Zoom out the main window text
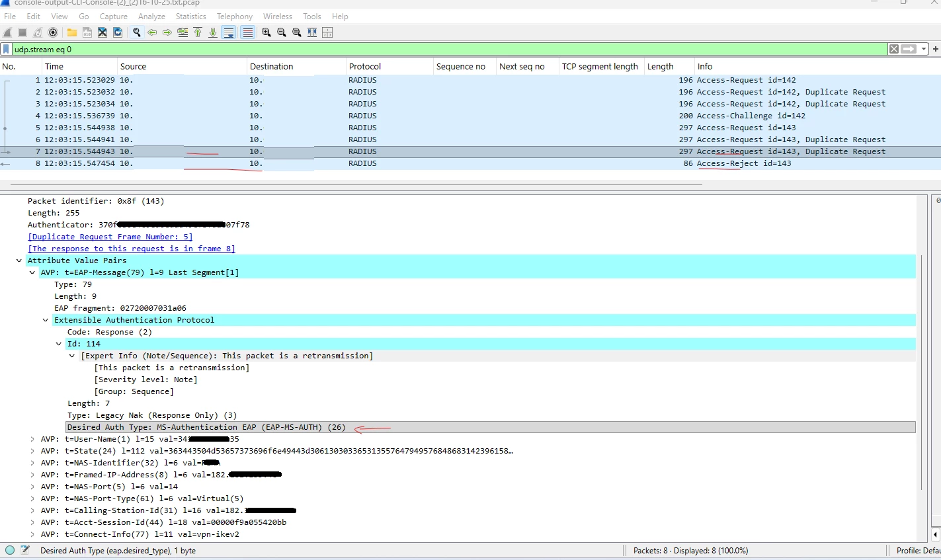 tap(282, 32)
